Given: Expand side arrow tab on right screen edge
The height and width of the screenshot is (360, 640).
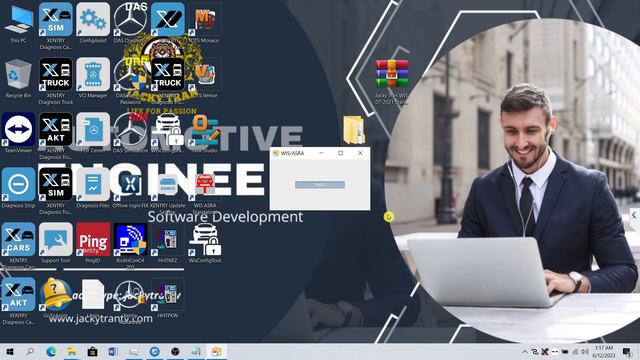Looking at the screenshot, I should 634,215.
